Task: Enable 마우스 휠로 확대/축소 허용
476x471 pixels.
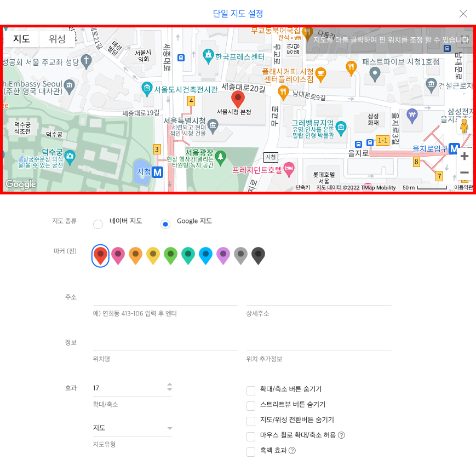Action: coord(251,436)
